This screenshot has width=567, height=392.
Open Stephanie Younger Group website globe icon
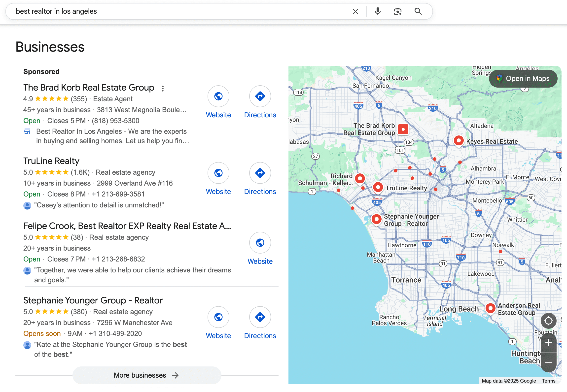point(218,317)
